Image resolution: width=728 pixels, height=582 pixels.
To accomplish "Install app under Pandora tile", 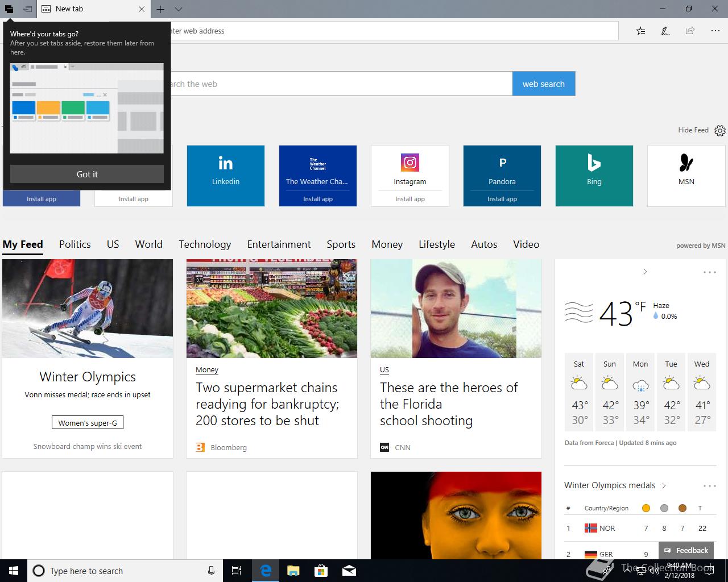I will 502,199.
